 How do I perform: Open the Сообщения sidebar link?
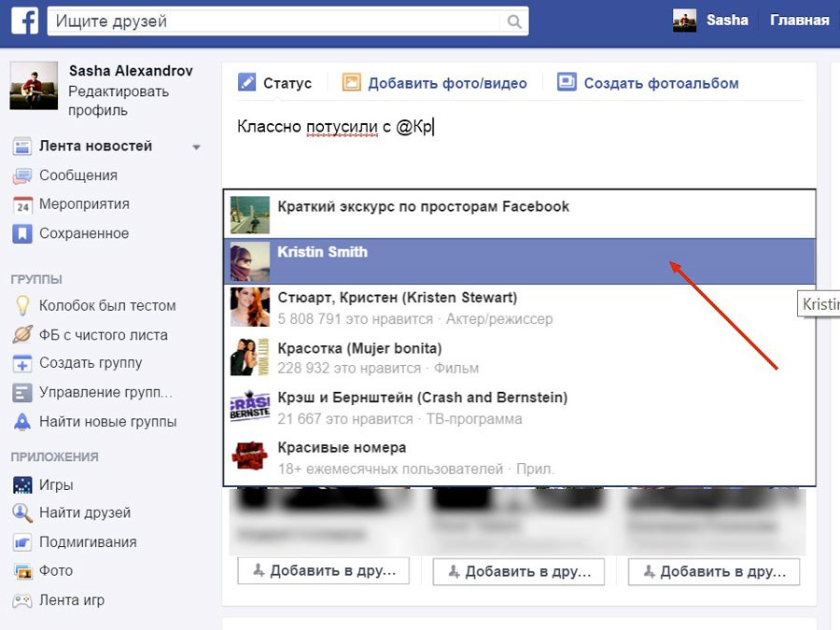coord(78,175)
